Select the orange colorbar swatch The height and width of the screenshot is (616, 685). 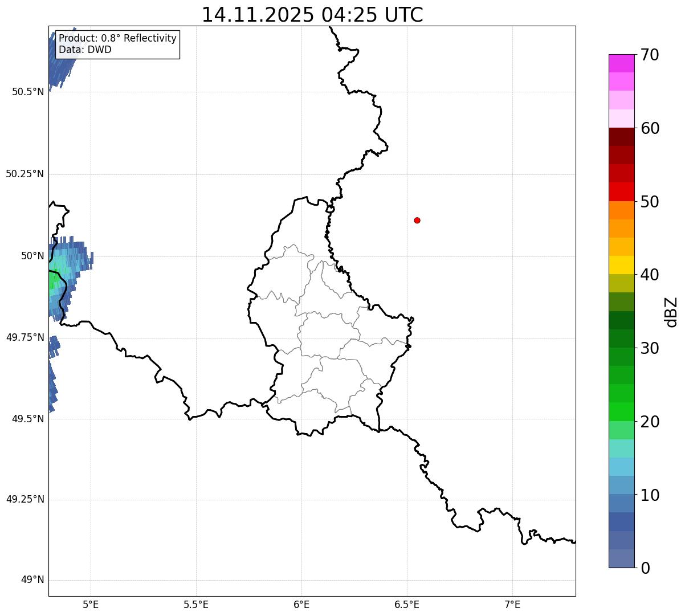tap(621, 210)
